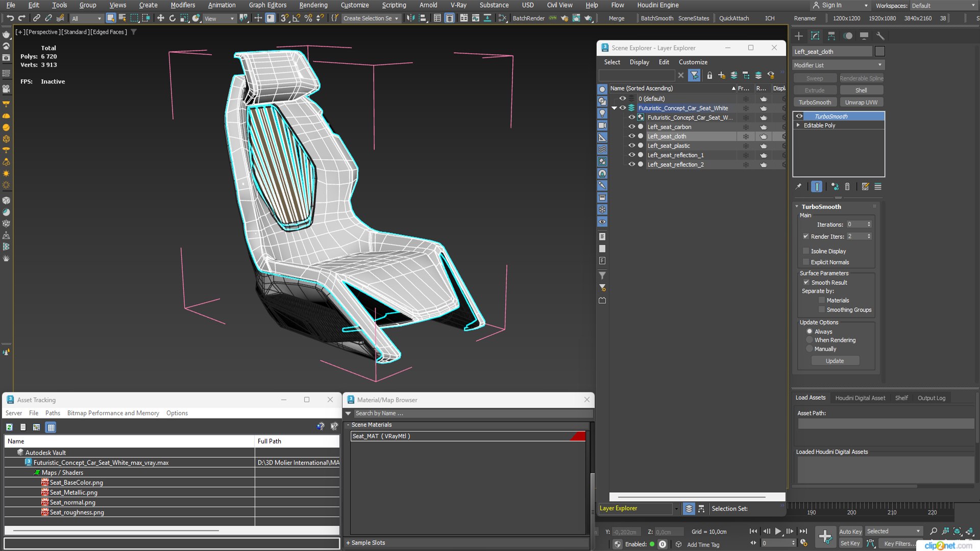This screenshot has height=551, width=980.
Task: Toggle Smooth Result checkbox
Action: pyautogui.click(x=806, y=283)
